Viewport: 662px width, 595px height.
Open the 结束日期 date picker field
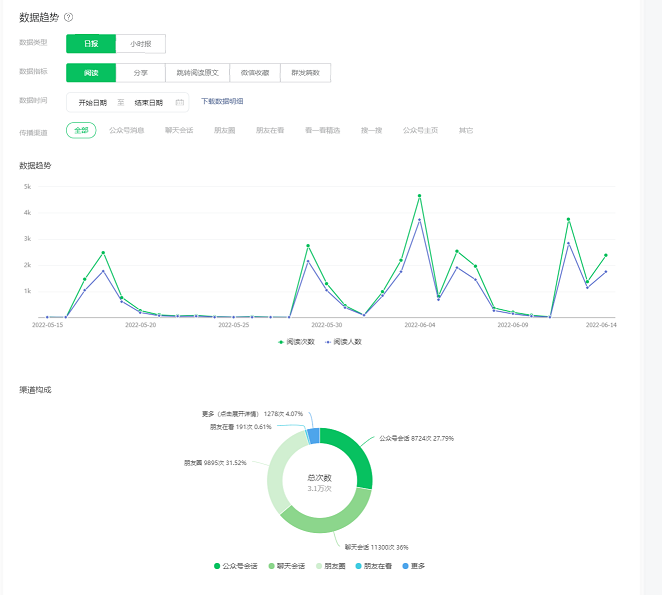pos(148,102)
